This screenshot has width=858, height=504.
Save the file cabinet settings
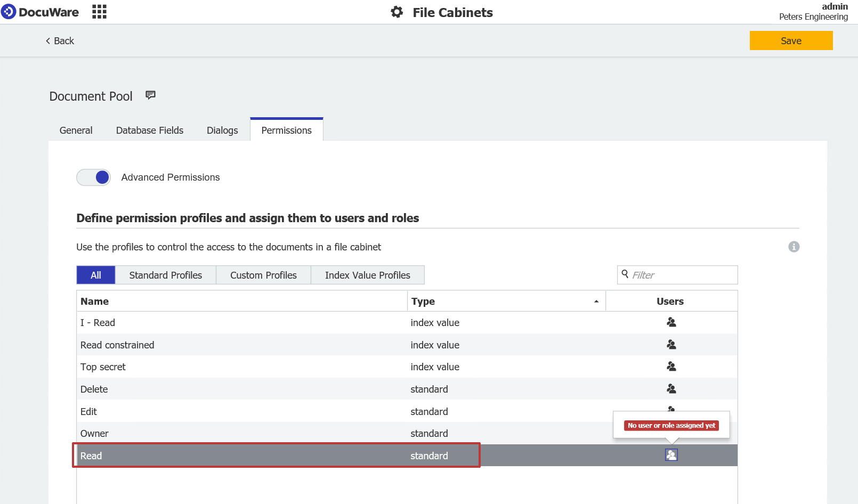791,40
